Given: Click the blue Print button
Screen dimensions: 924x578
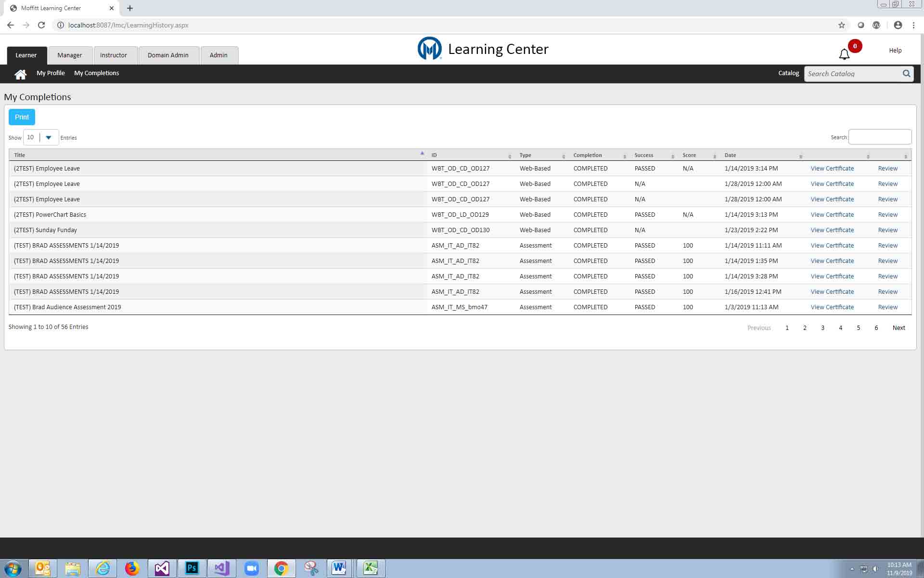Looking at the screenshot, I should coord(22,117).
